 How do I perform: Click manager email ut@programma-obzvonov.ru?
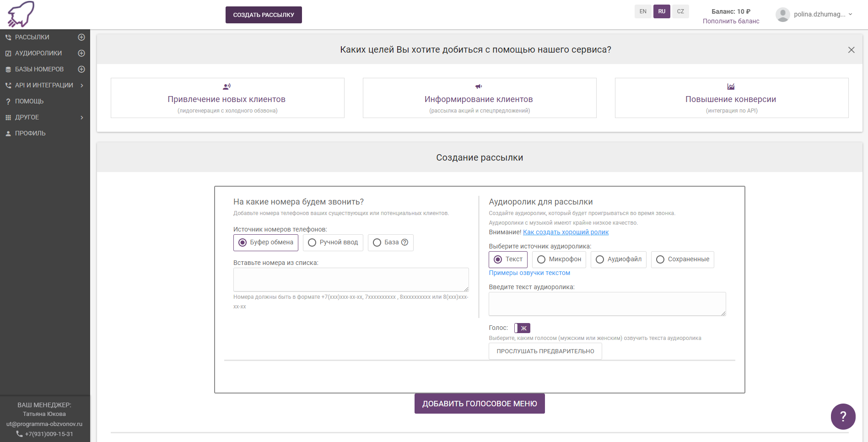(x=44, y=424)
